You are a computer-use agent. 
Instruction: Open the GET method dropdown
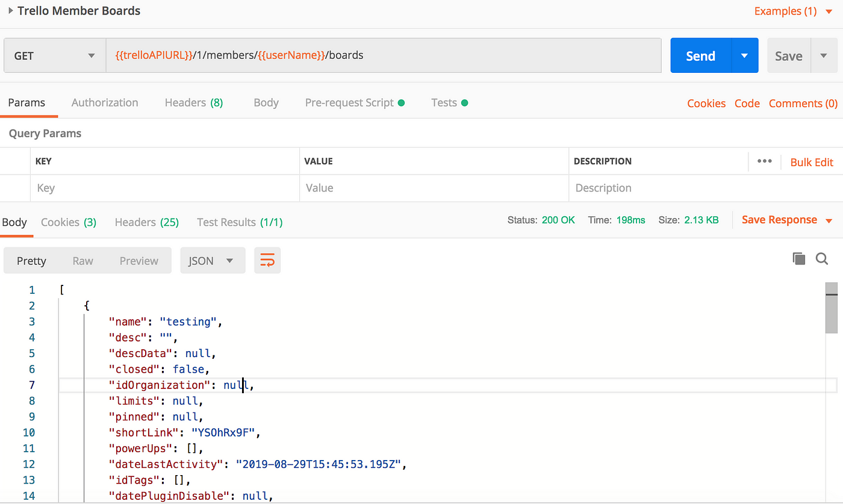coord(55,55)
